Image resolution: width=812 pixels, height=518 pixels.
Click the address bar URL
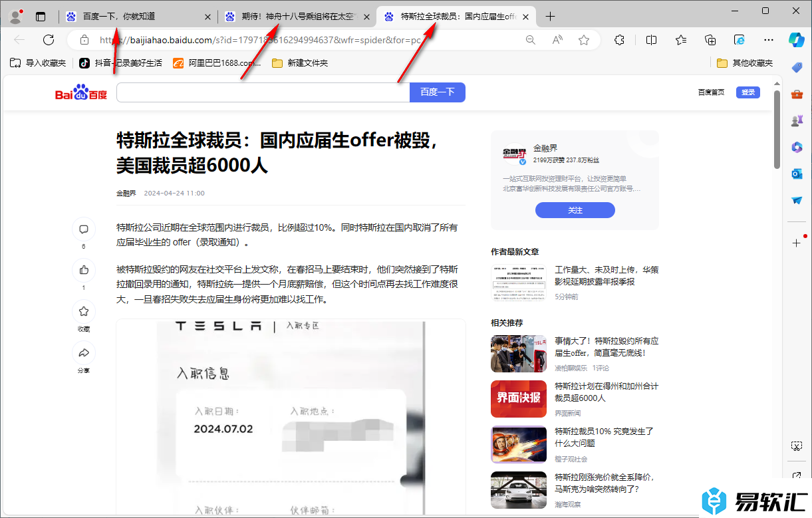coord(260,40)
